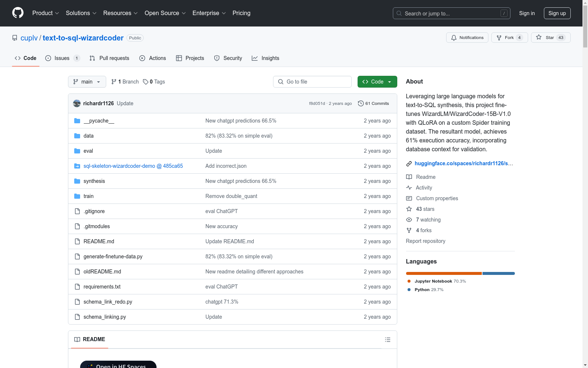Open the __pycache__ folder
This screenshot has height=368, width=588.
tap(99, 121)
